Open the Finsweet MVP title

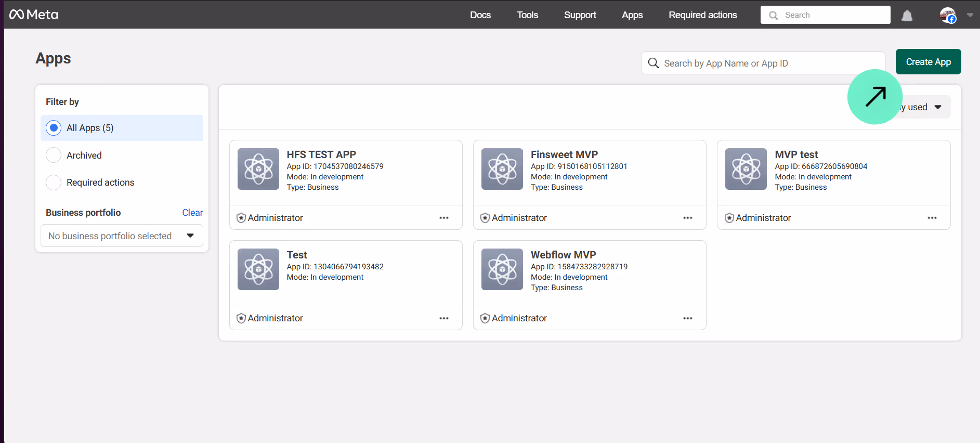pyautogui.click(x=564, y=154)
